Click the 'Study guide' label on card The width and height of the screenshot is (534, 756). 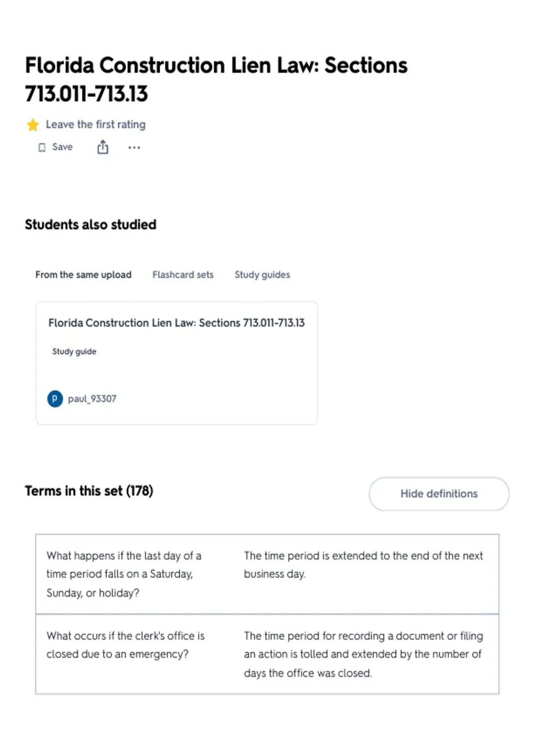74,351
